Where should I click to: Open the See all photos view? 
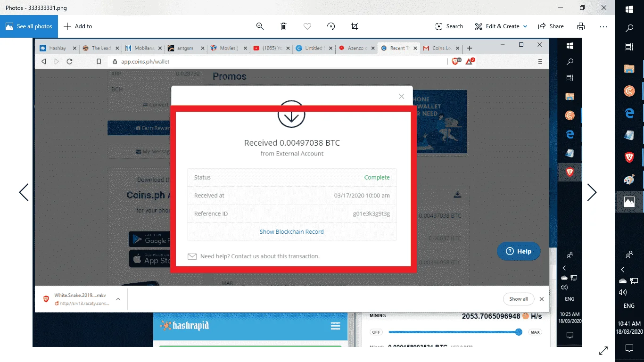pos(29,26)
